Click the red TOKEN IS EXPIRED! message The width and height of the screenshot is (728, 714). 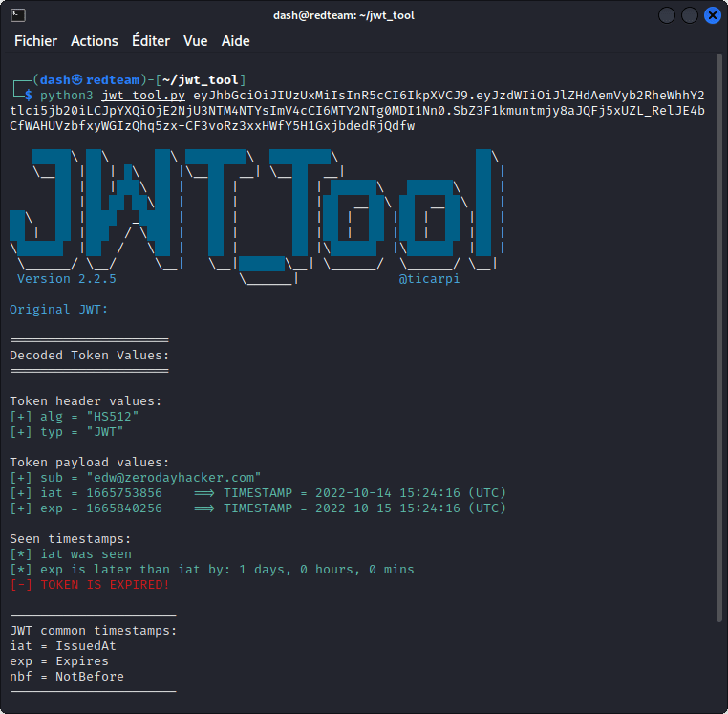click(90, 585)
